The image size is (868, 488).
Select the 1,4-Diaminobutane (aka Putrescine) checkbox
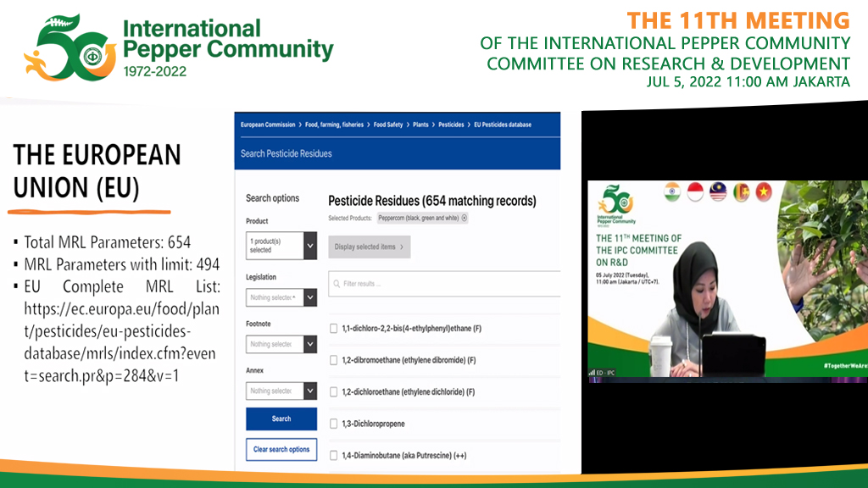tap(333, 455)
